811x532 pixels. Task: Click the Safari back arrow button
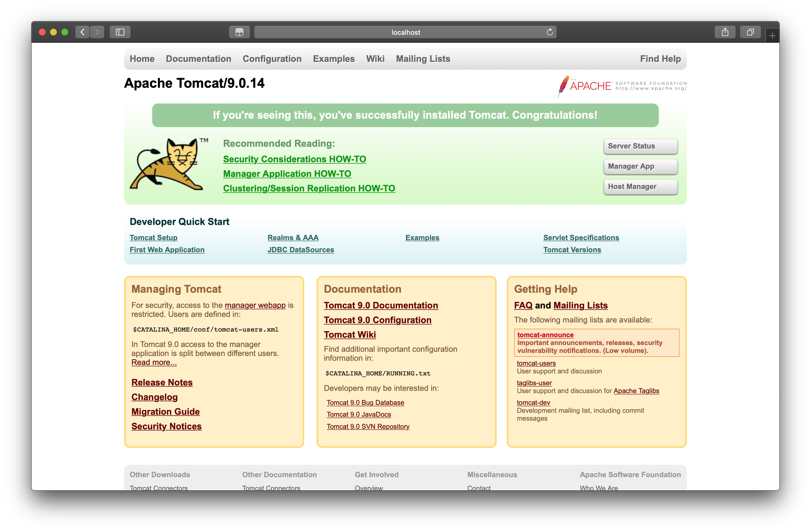click(82, 32)
